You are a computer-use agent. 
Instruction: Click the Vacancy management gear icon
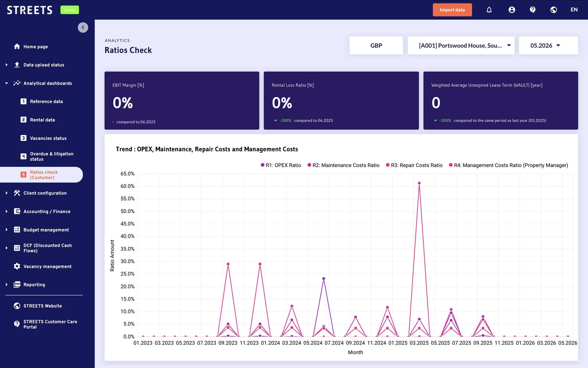coord(17,266)
